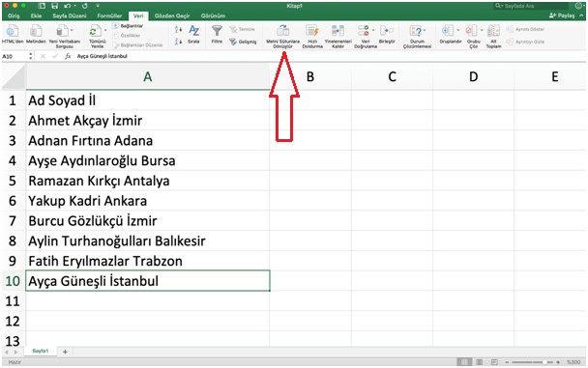Click the undo arrow icon
This screenshot has width=588, height=368.
click(67, 6)
